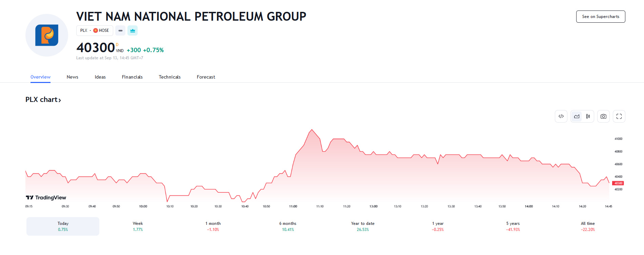Click the PLX HOSE exchange badge
644x255 pixels.
pyautogui.click(x=95, y=30)
